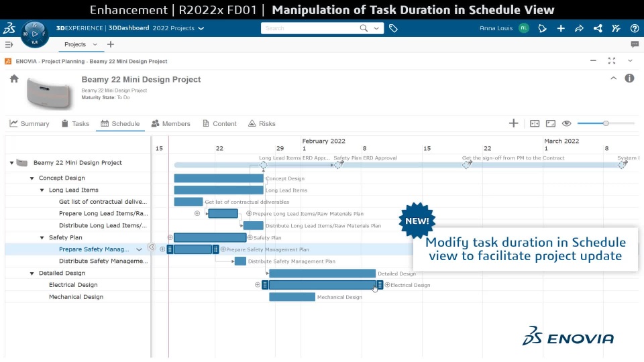Click the zoom slider handle
644x362 pixels.
[606, 123]
